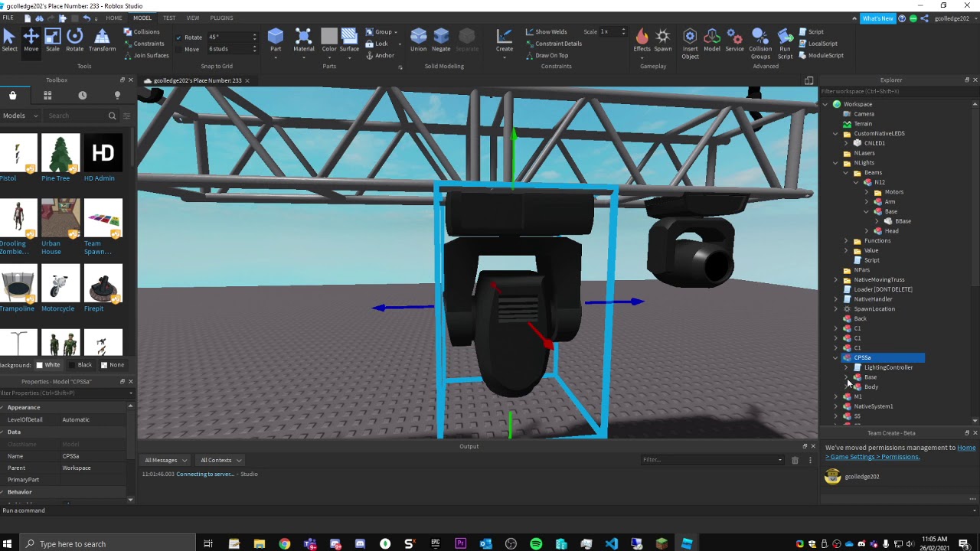The image size is (980, 551).
Task: Select the Black background radio option
Action: click(x=80, y=365)
